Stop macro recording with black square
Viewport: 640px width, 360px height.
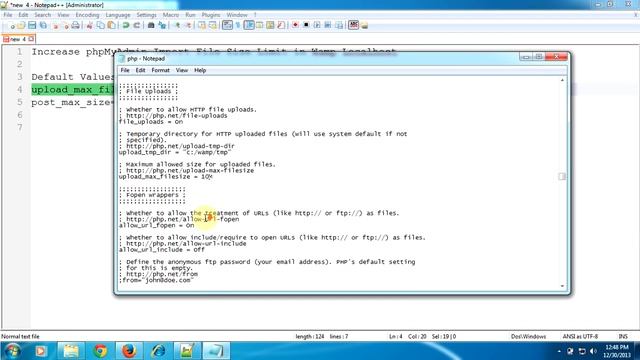click(306, 25)
